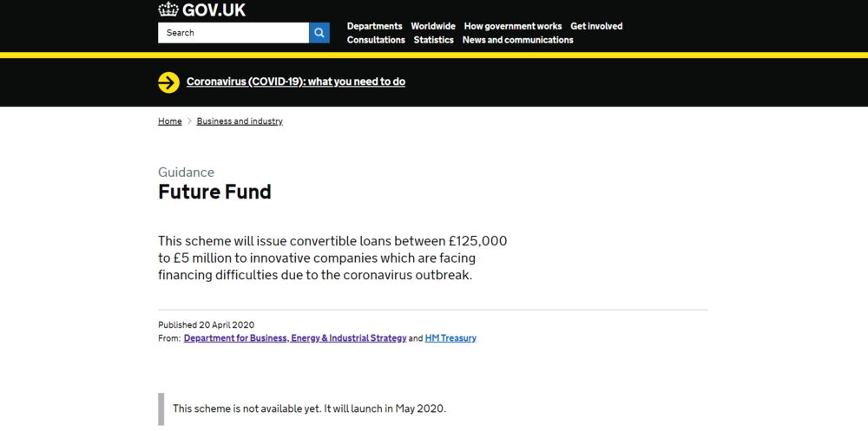Screen dimensions: 868x431
Task: Open the Get involved link
Action: 597,26
